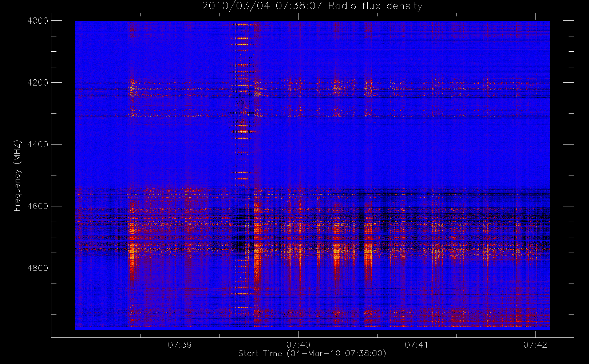Select the 4400 frequency tick label
Screen dimensions: 589x364
coord(38,145)
